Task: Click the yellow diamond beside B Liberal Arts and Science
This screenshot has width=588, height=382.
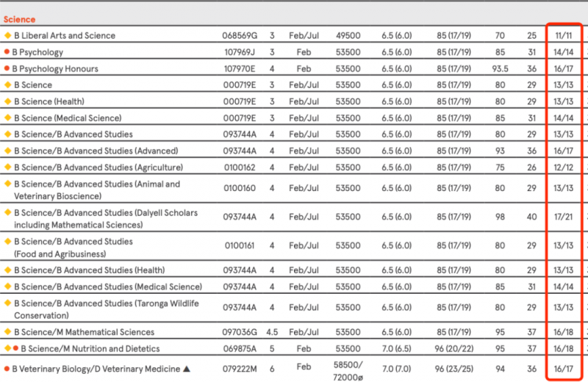Action: (x=7, y=35)
